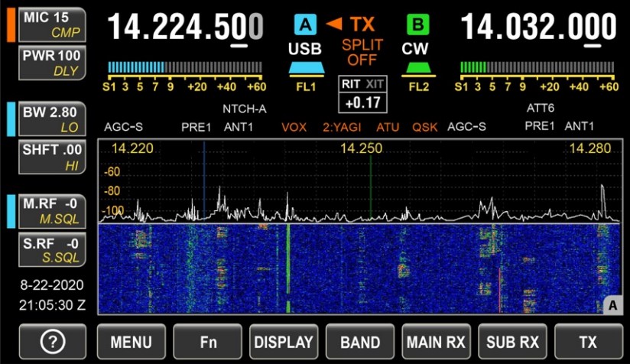Toggle SPLIT OFF indicator
This screenshot has width=630, height=364.
pyautogui.click(x=362, y=52)
